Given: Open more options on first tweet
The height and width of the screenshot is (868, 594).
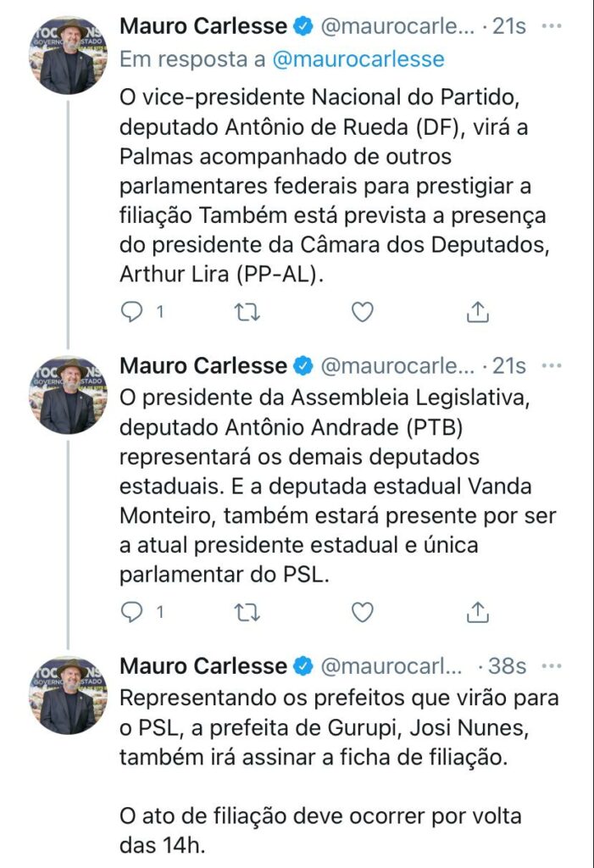Looking at the screenshot, I should click(552, 26).
